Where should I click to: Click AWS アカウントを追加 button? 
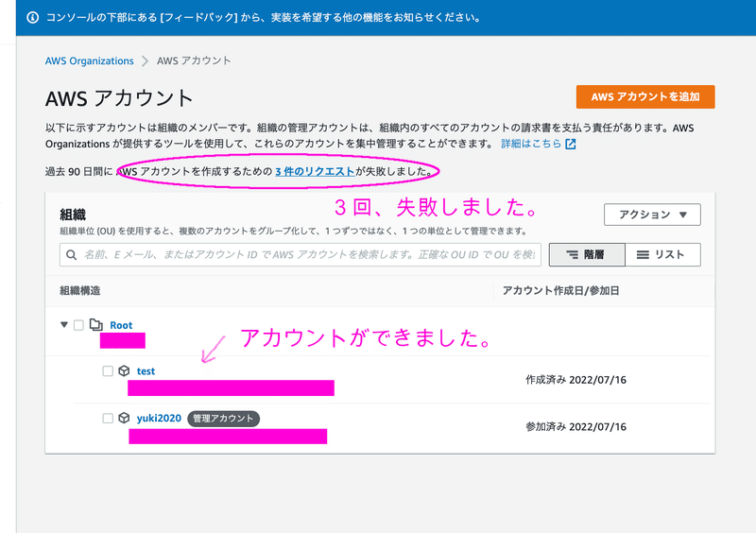point(645,97)
